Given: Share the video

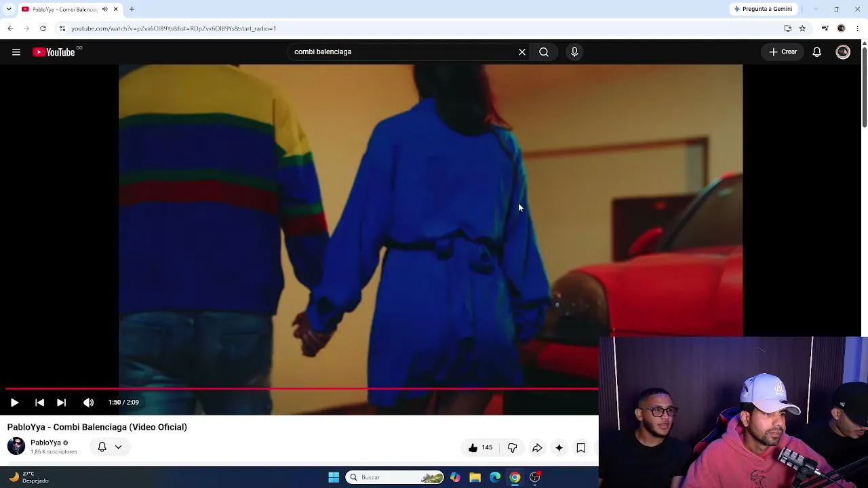Looking at the screenshot, I should point(537,448).
